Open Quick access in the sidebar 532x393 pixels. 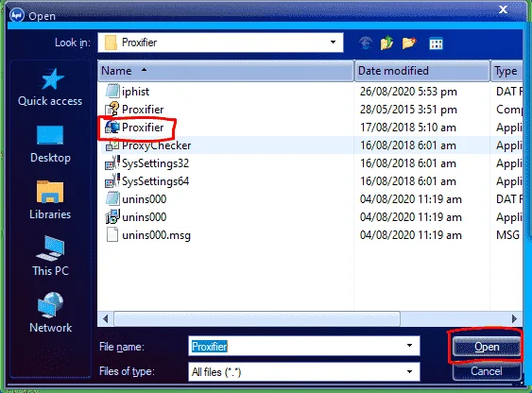click(50, 87)
